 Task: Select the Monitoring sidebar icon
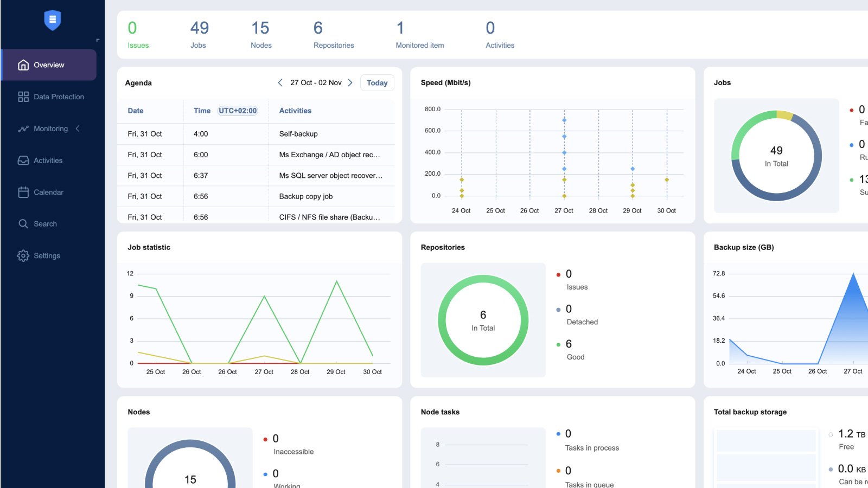click(x=23, y=129)
